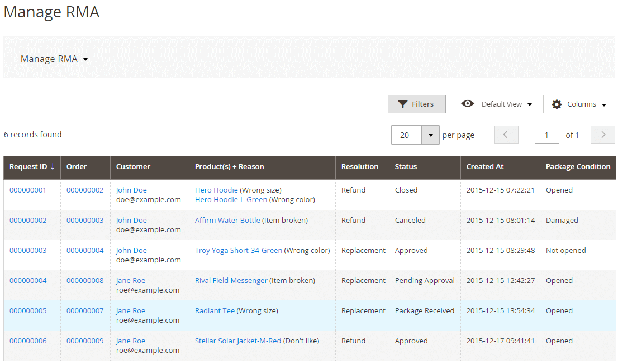Open request 000000003 link
The height and width of the screenshot is (364, 618).
[28, 251]
